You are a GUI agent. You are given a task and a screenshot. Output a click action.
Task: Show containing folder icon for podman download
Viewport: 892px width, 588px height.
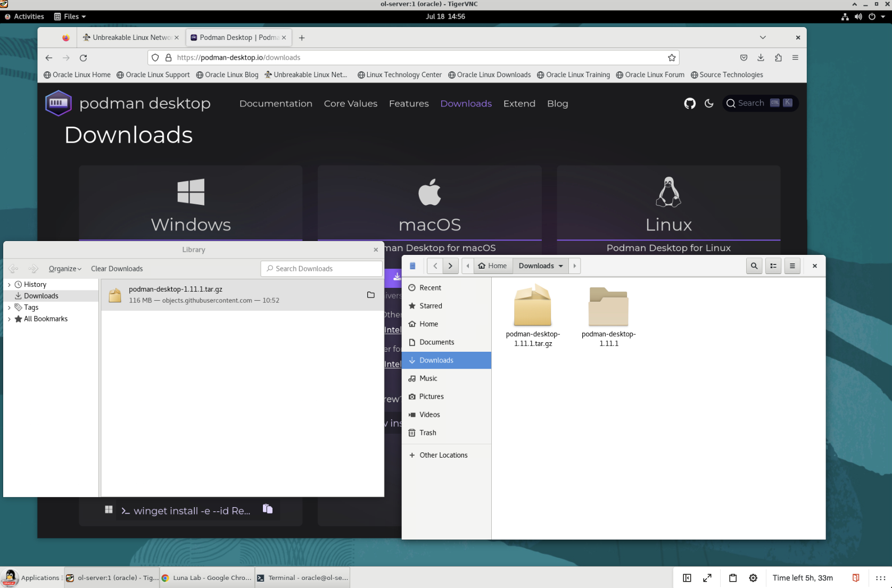[371, 295]
